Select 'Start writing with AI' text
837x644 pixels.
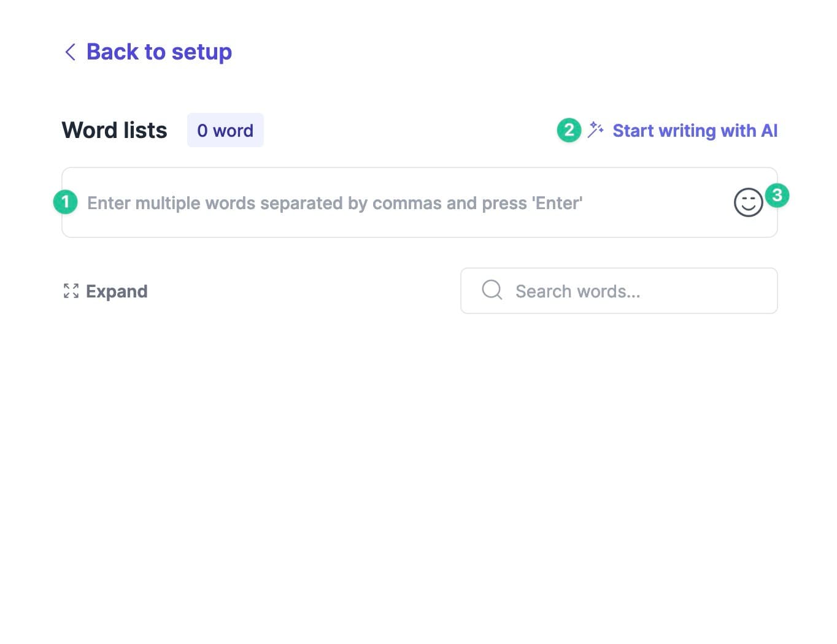pyautogui.click(x=695, y=131)
